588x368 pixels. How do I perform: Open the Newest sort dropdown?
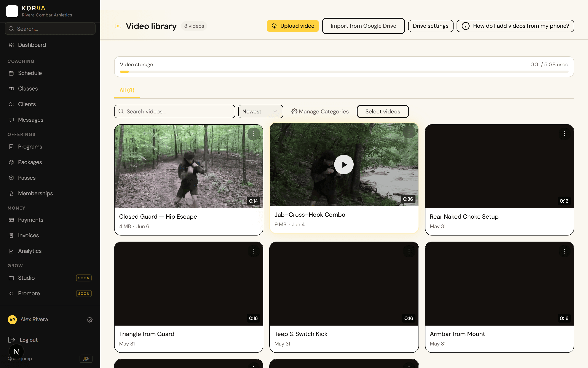click(260, 111)
